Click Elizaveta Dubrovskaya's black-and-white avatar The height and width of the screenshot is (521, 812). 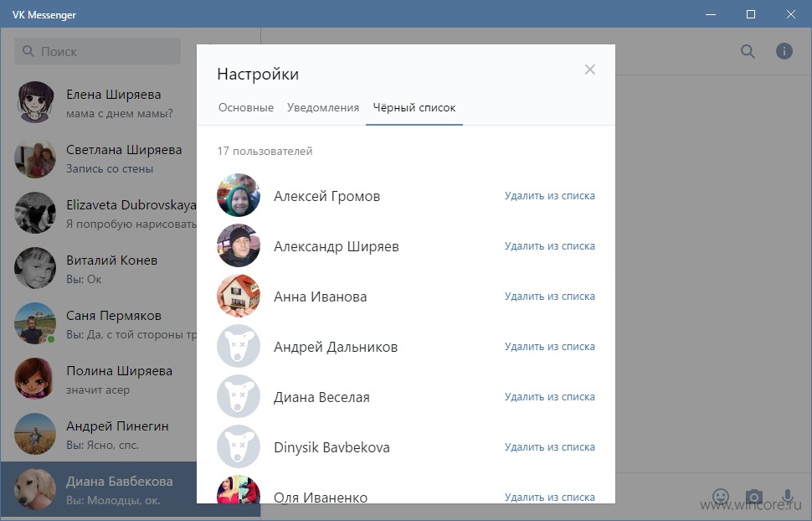pos(35,213)
